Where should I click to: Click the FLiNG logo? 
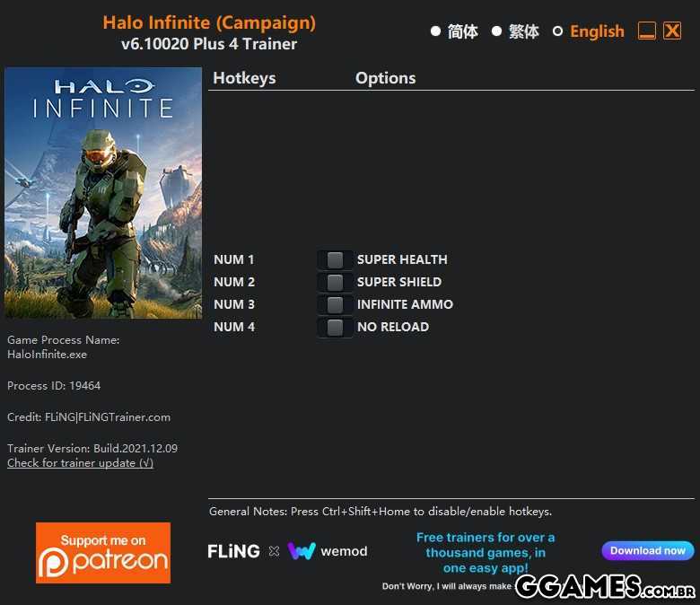233,551
